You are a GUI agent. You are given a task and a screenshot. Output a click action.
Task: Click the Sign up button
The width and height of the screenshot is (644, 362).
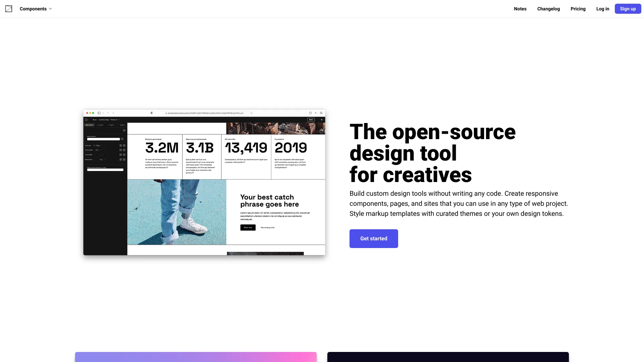pos(628,8)
